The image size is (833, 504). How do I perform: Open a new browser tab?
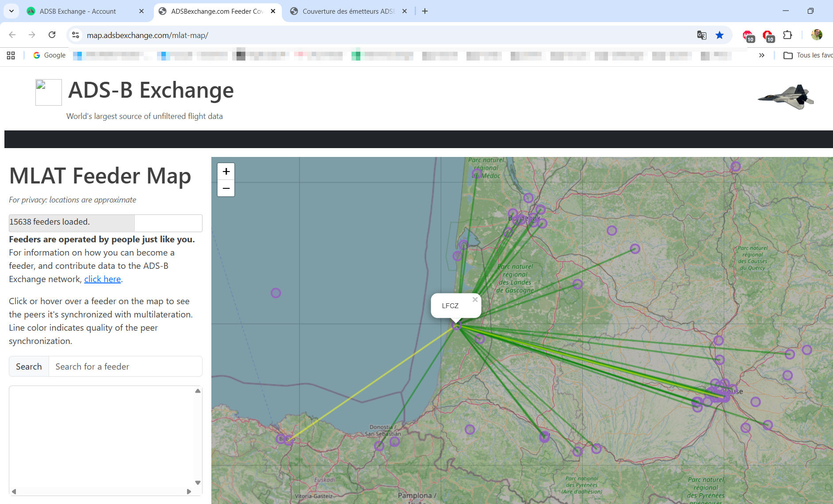click(x=425, y=11)
